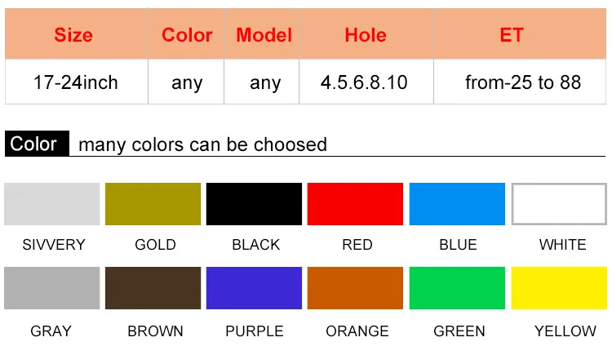Click the Size column header
The image size is (612, 364).
pyautogui.click(x=77, y=34)
